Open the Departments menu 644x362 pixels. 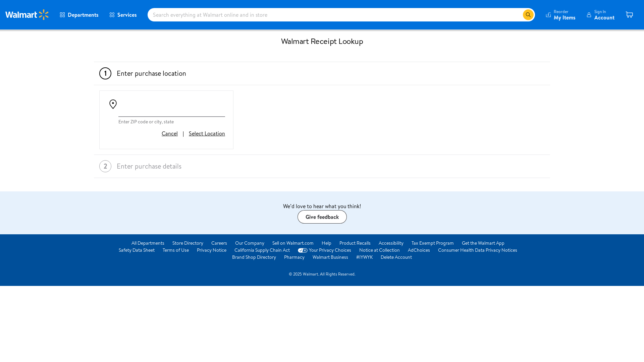[x=79, y=15]
